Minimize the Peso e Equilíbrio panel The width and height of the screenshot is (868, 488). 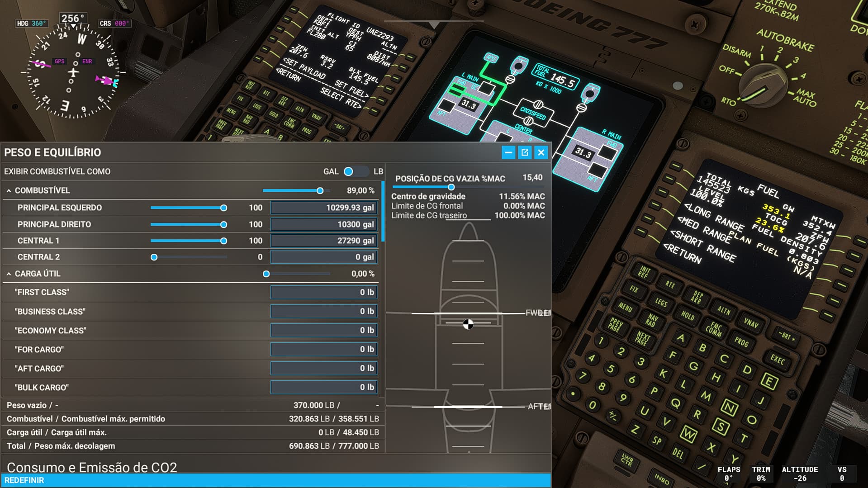tap(508, 153)
